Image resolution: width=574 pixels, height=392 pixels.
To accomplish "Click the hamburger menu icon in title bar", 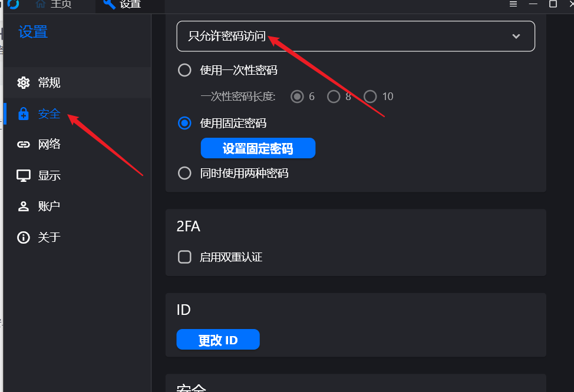I will tap(513, 4).
